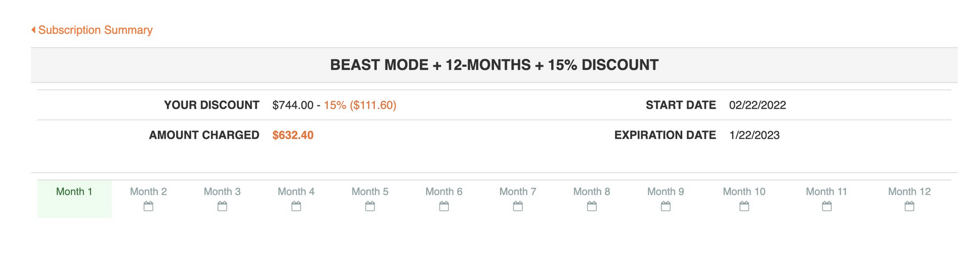Click the Month 4 calendar icon
Image resolution: width=980 pixels, height=259 pixels.
[296, 206]
